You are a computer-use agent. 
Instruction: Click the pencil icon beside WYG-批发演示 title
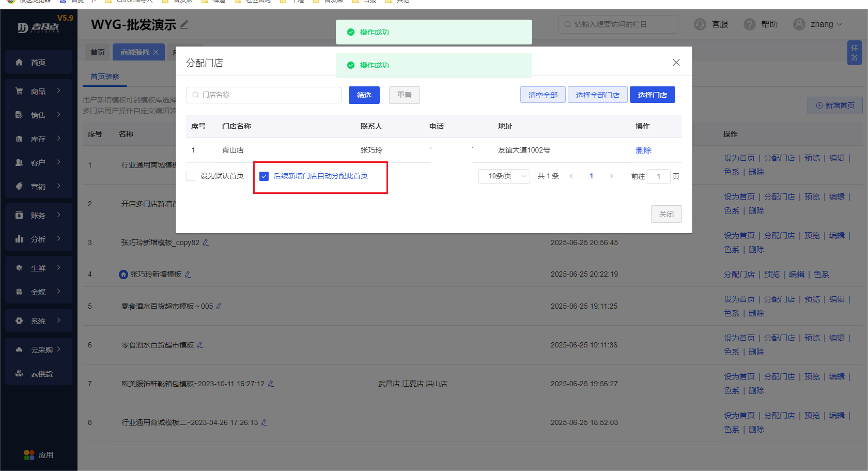point(184,24)
